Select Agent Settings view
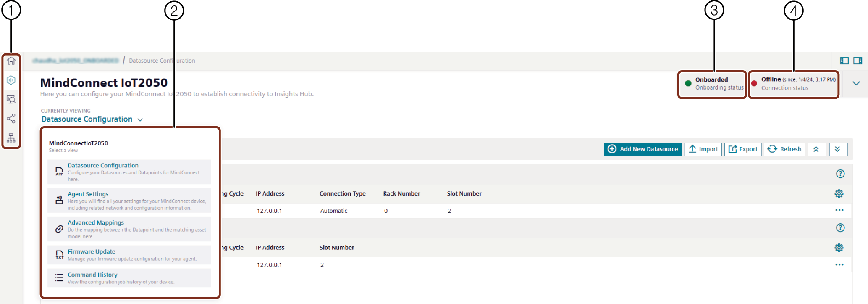This screenshot has height=304, width=868. point(129,201)
